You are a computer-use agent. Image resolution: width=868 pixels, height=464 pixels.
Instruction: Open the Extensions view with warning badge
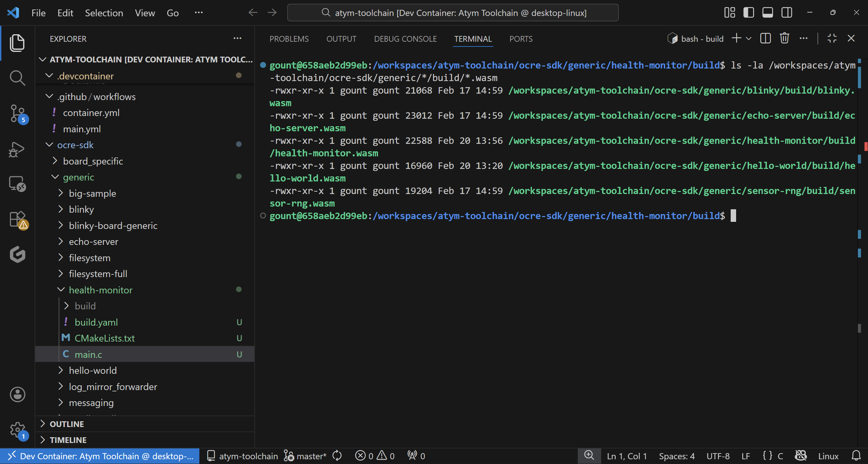pos(17,219)
